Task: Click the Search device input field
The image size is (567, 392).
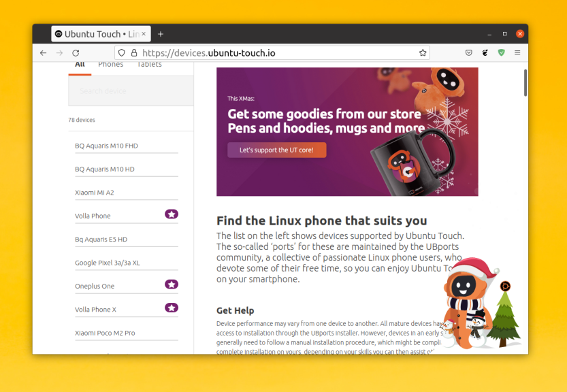Action: pyautogui.click(x=131, y=91)
